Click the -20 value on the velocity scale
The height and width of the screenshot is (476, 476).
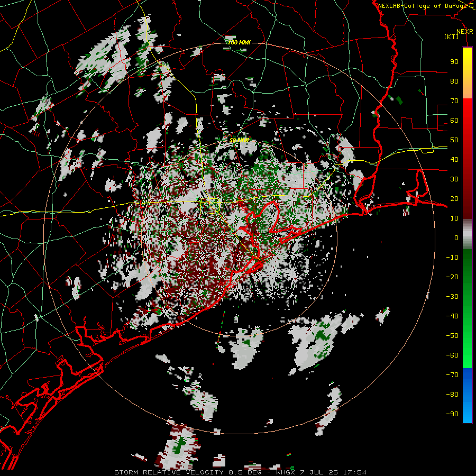(452, 277)
